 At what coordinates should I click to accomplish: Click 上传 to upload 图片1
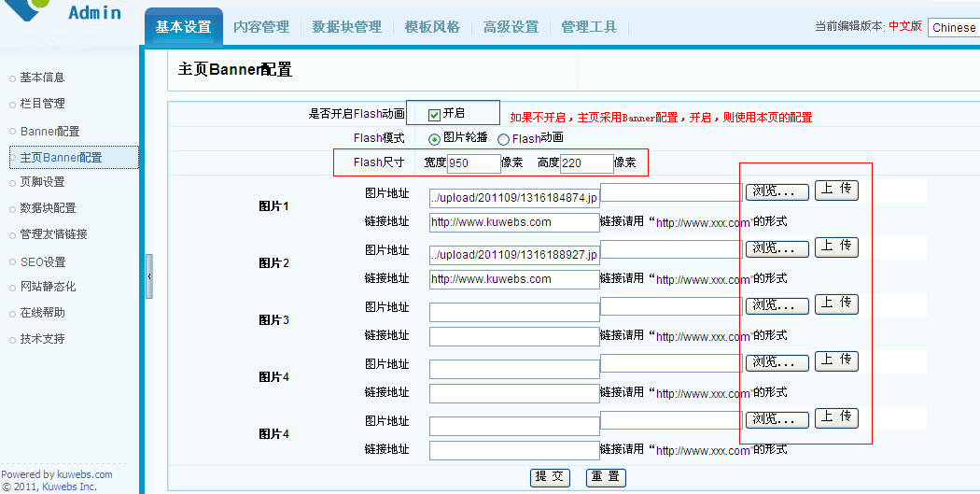[x=836, y=191]
